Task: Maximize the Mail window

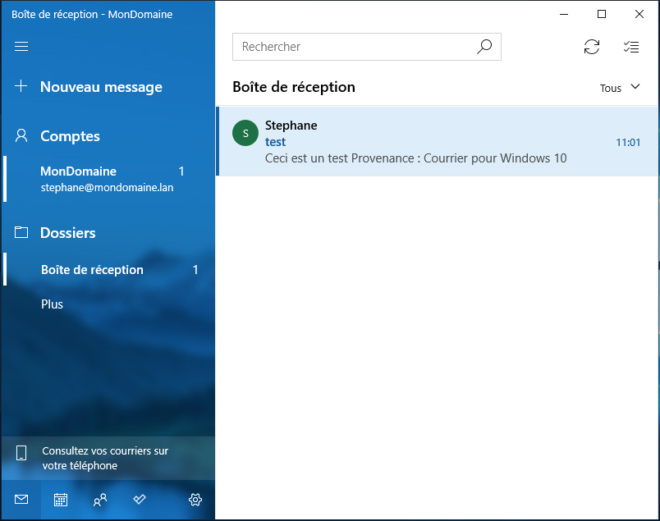Action: (x=601, y=14)
